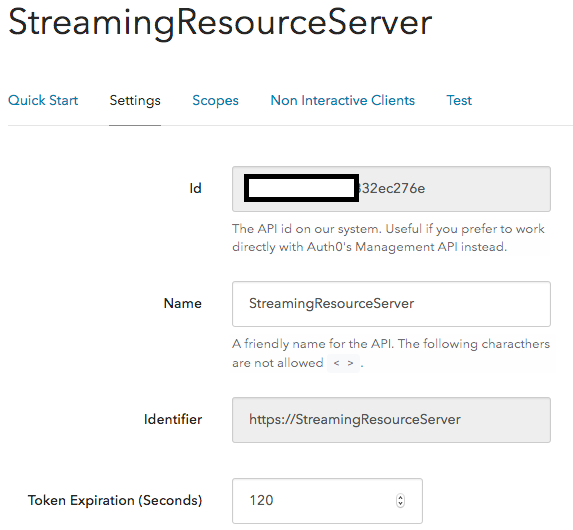Select the Settings tab
This screenshot has height=530, width=573.
[135, 100]
